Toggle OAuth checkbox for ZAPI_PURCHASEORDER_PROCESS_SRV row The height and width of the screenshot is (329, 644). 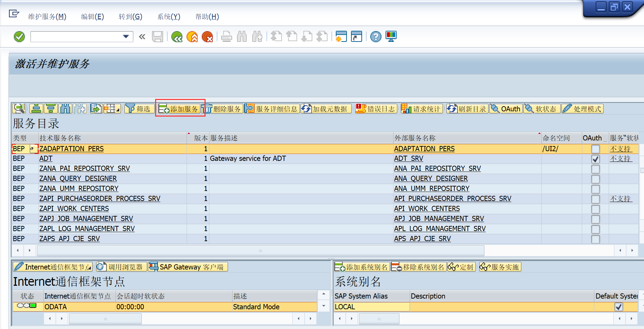[595, 199]
